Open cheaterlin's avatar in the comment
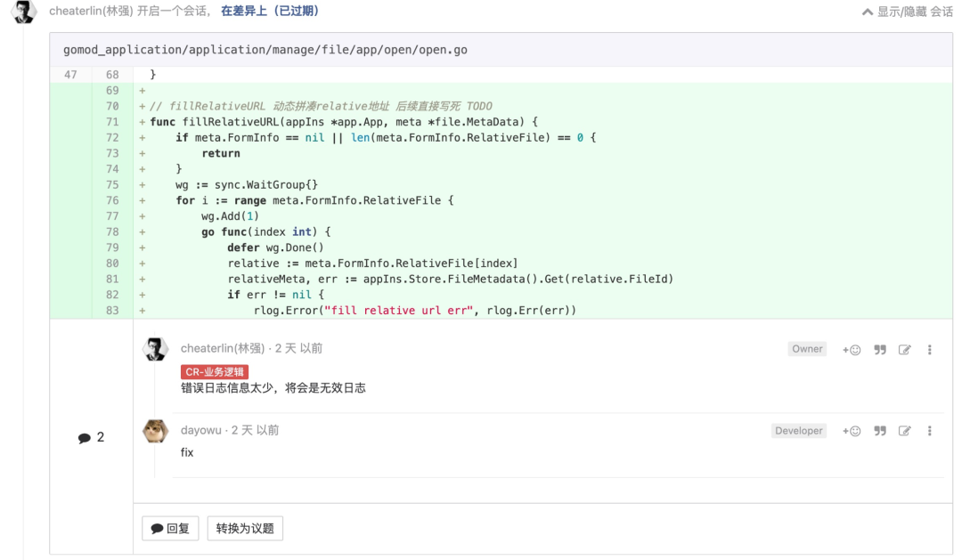962x560 pixels. (x=156, y=349)
